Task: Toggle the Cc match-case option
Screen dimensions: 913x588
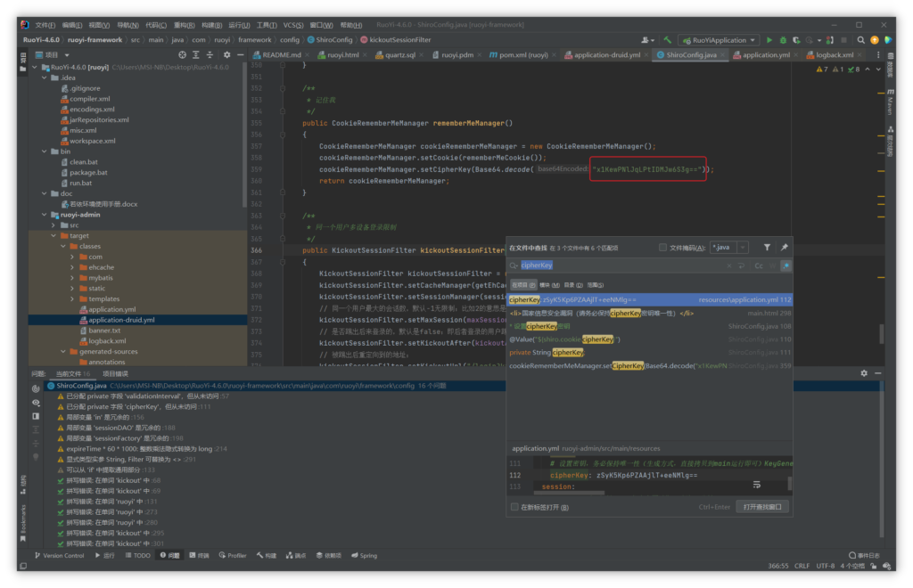Action: tap(759, 265)
